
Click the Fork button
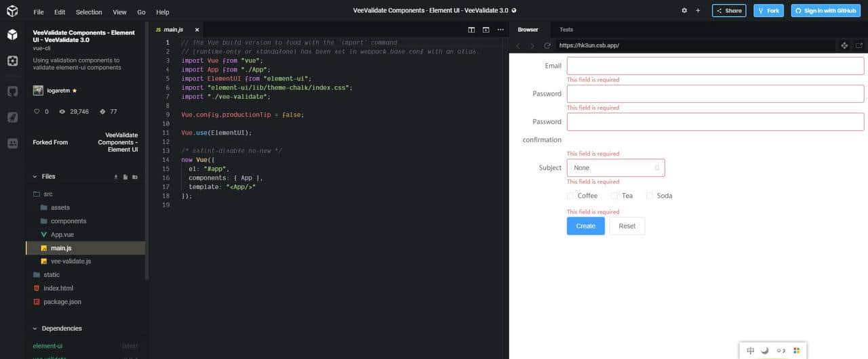(768, 11)
